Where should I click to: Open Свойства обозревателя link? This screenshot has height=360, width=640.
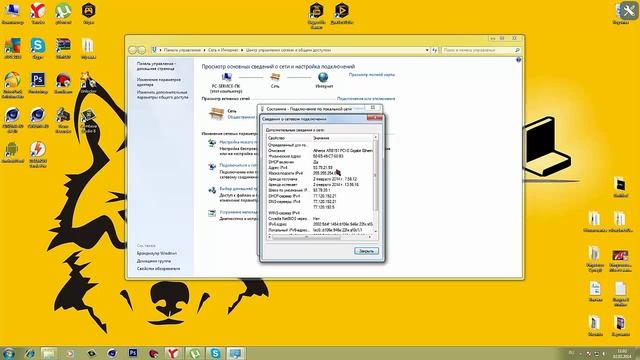click(x=158, y=269)
